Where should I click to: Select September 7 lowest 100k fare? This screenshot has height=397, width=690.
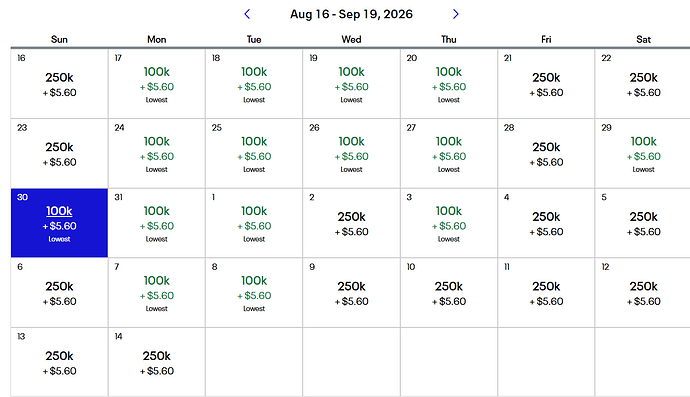click(x=157, y=292)
